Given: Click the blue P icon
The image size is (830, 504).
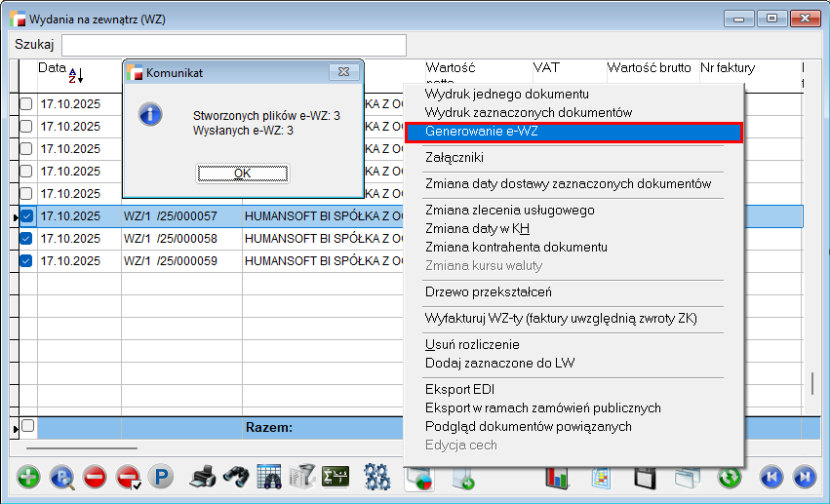Looking at the screenshot, I should pos(159,477).
